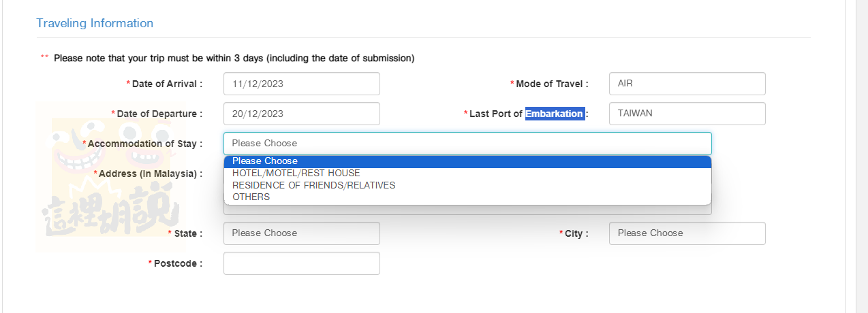
Task: Select OTHERS accommodation option
Action: (x=467, y=197)
